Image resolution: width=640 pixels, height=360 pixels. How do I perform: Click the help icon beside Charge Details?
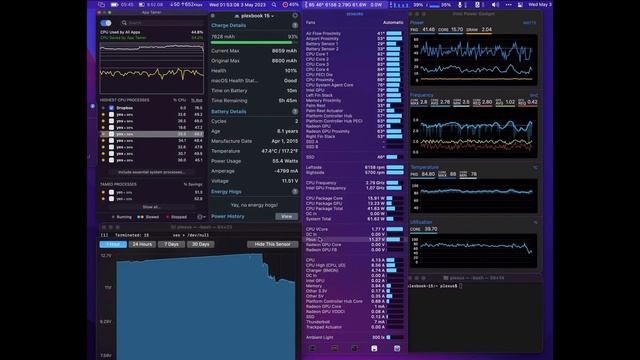coord(295,25)
